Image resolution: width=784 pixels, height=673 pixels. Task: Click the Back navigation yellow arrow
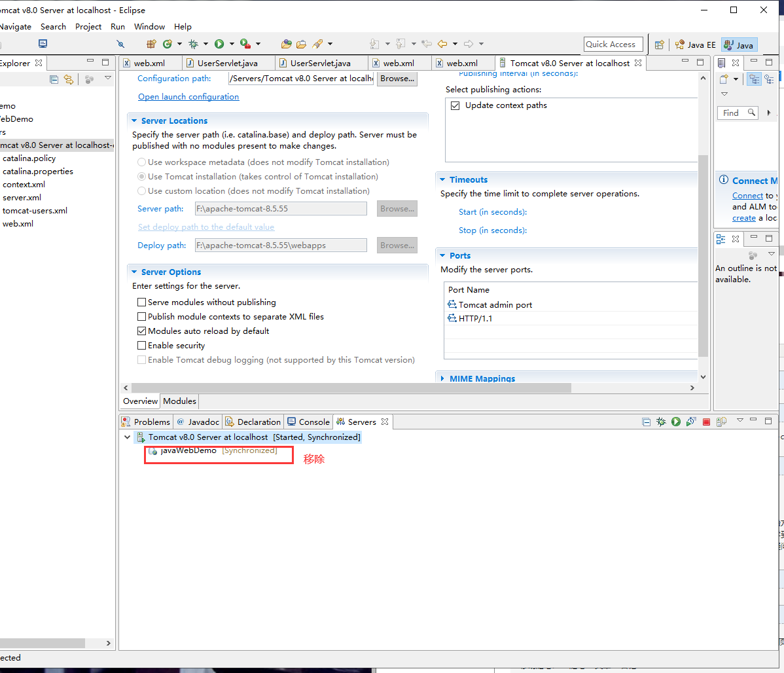442,44
